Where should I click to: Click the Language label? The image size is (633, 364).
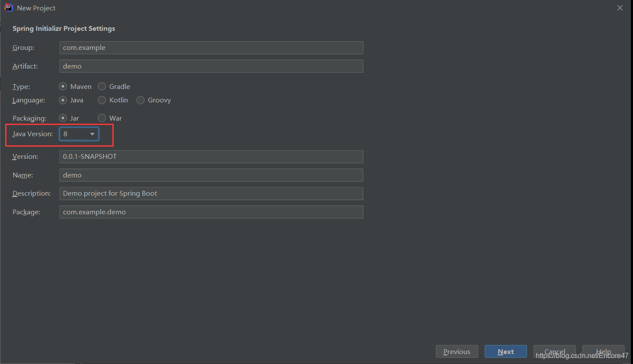point(29,100)
